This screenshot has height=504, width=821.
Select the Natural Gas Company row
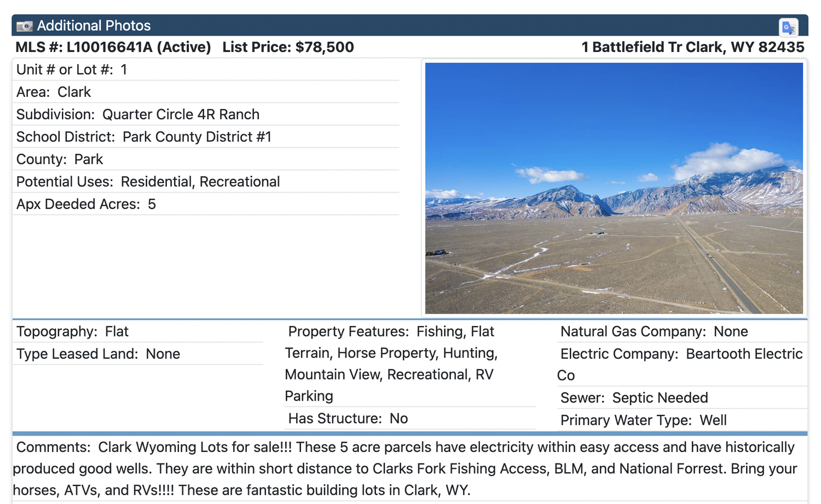pyautogui.click(x=682, y=332)
